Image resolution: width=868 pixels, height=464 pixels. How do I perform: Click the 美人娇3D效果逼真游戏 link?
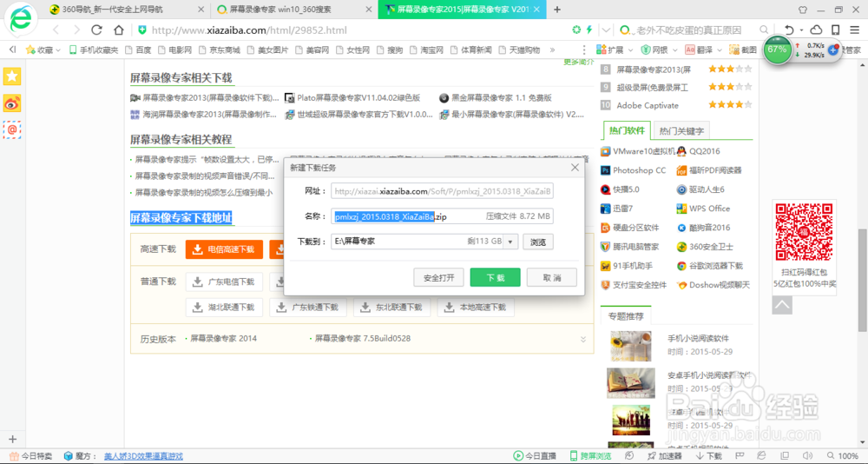click(143, 456)
